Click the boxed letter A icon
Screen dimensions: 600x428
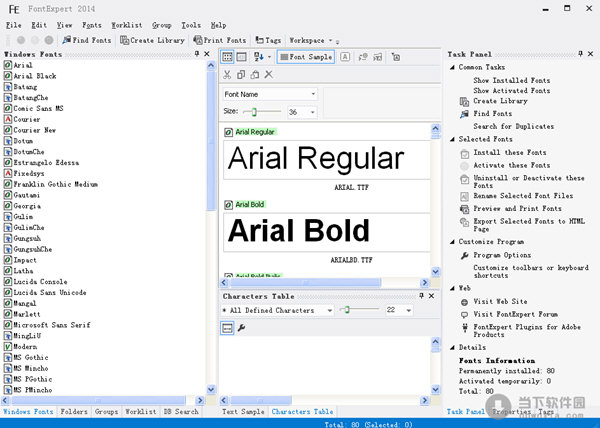coord(345,57)
